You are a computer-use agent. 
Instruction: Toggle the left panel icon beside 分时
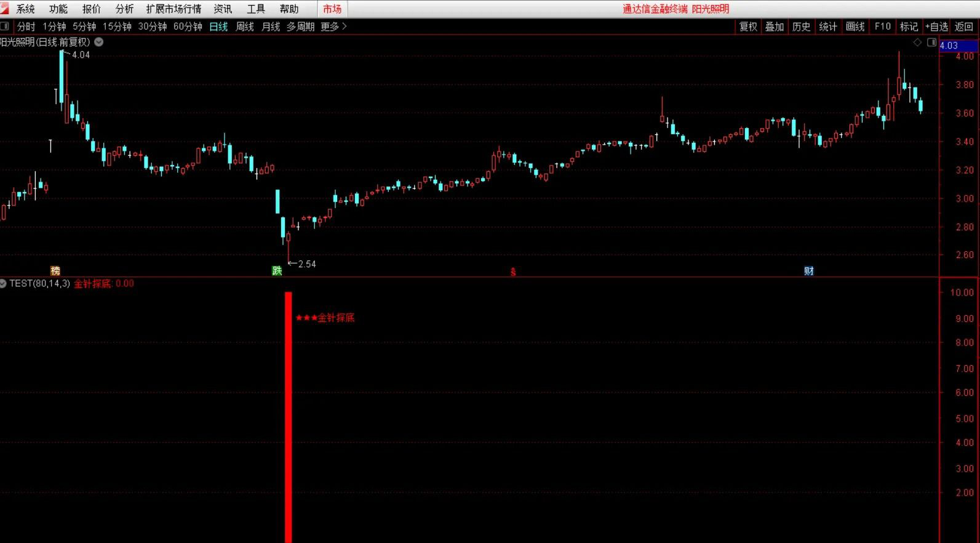5,26
